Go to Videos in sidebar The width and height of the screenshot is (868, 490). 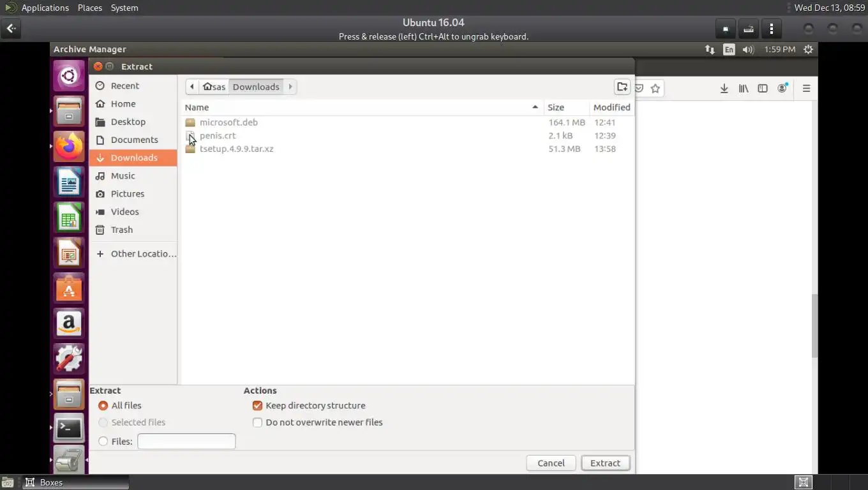tap(133, 211)
